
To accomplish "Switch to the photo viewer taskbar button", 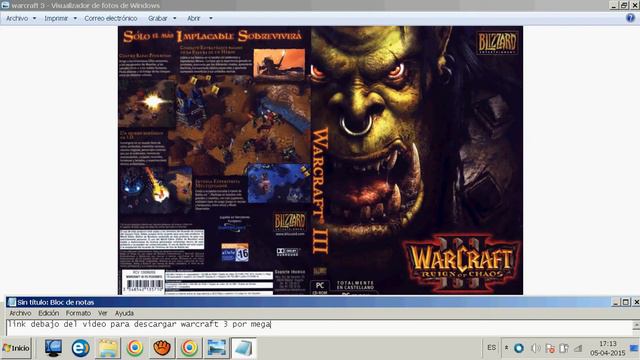I will coord(216,348).
